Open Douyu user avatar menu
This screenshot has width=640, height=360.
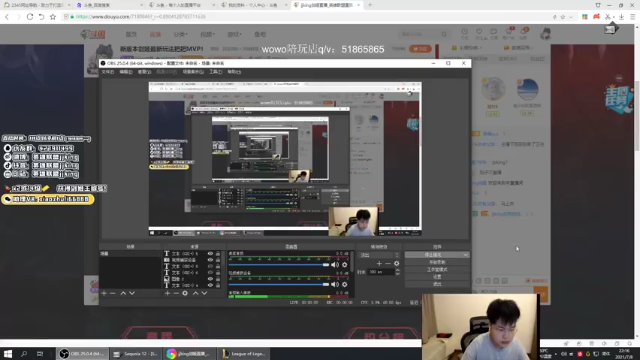[546, 34]
